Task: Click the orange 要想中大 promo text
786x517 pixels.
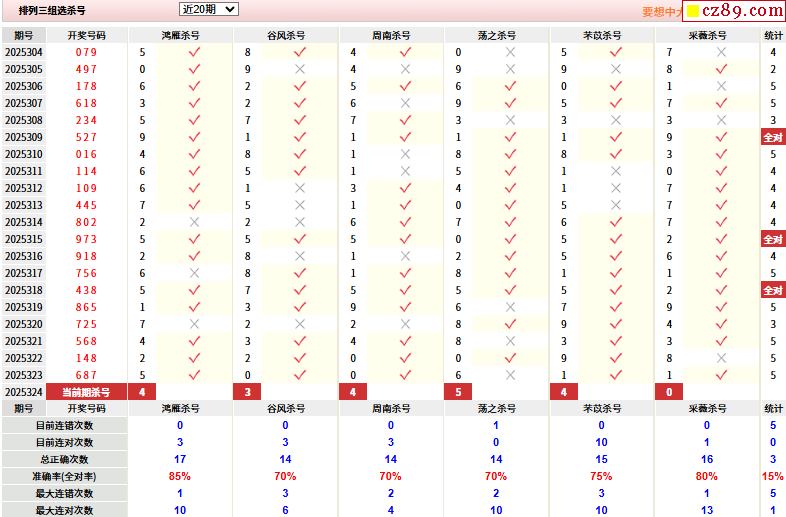Action: [x=662, y=12]
